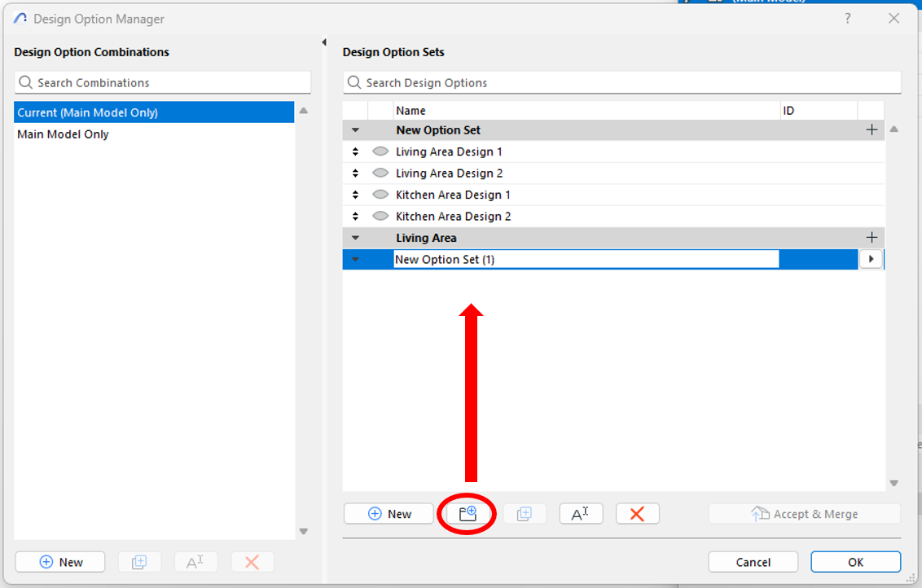Click the duplicate icon under Design Option Sets
Screen dimensions: 922x588
(524, 514)
